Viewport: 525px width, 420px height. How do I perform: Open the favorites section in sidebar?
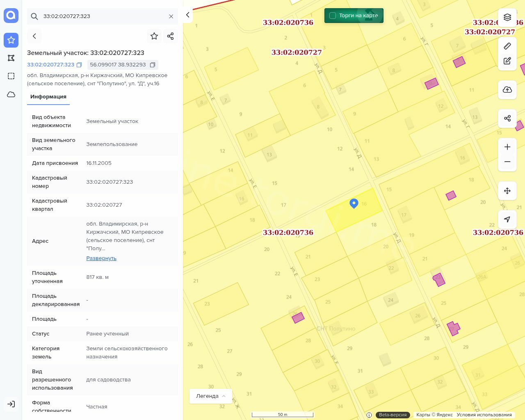[x=11, y=40]
